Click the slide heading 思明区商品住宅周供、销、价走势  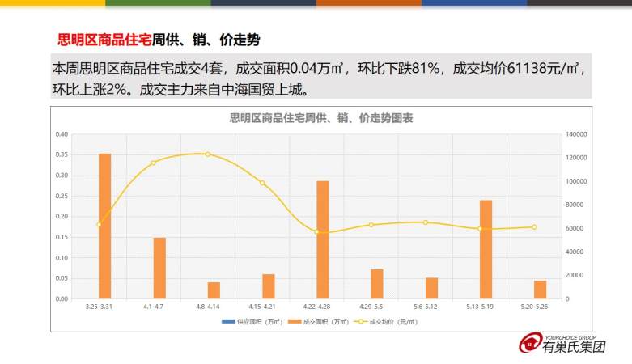[159, 40]
